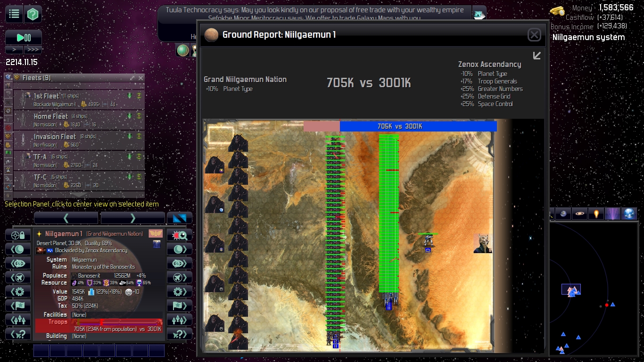
Task: Cycle to the next idle ship question icon
Action: (180, 334)
